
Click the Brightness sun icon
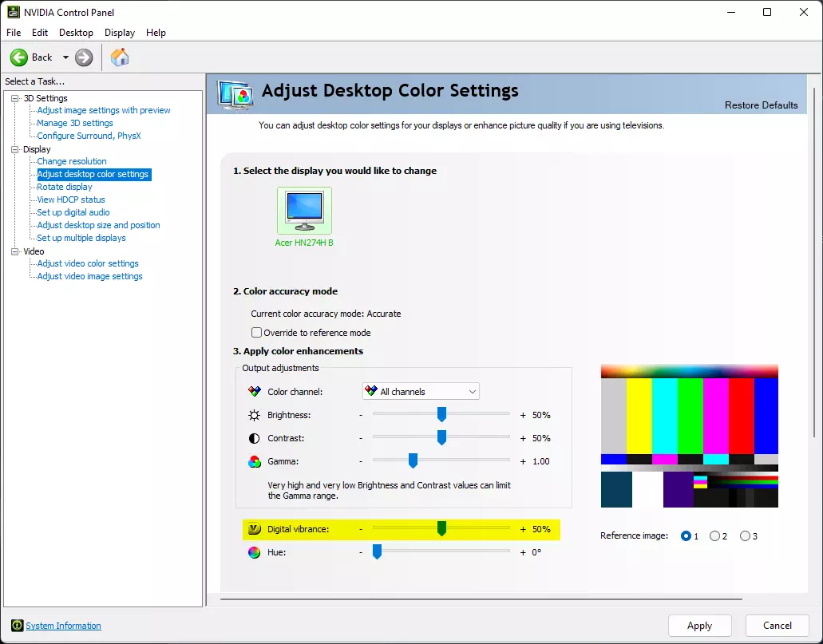click(x=255, y=416)
